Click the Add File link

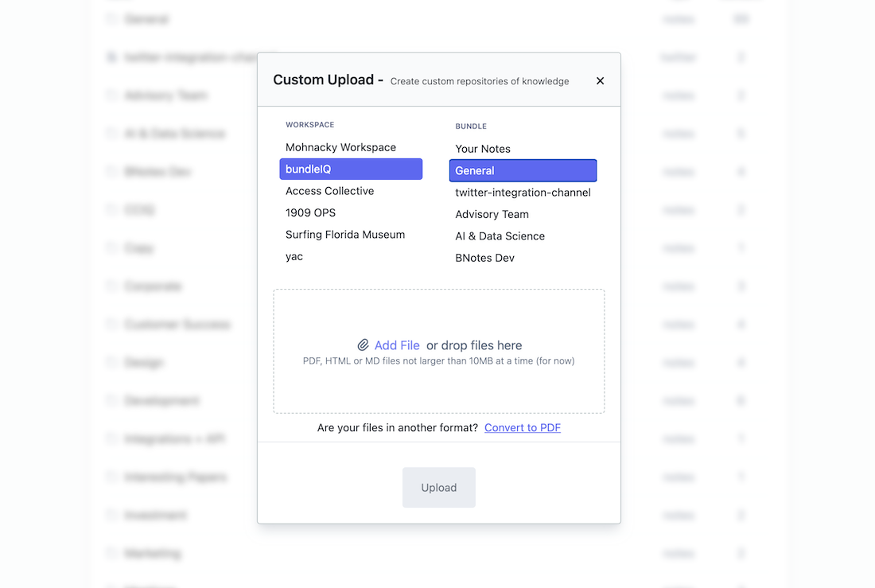tap(397, 345)
